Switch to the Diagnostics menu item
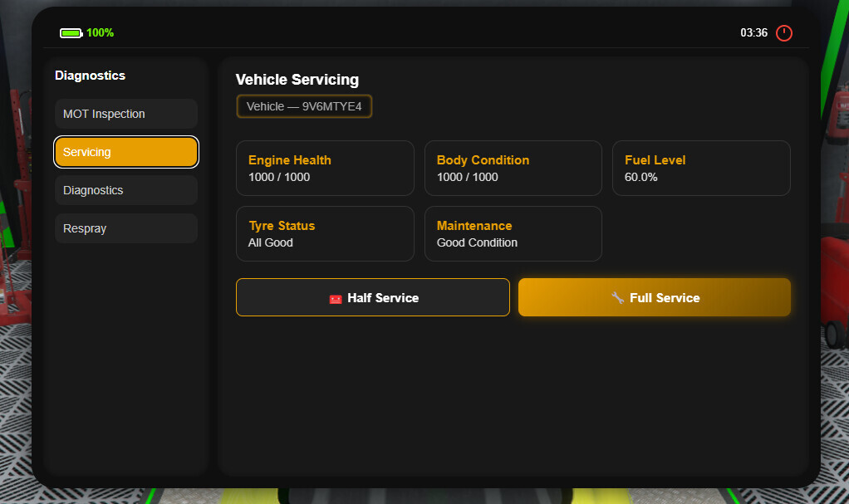The width and height of the screenshot is (849, 504). (126, 190)
